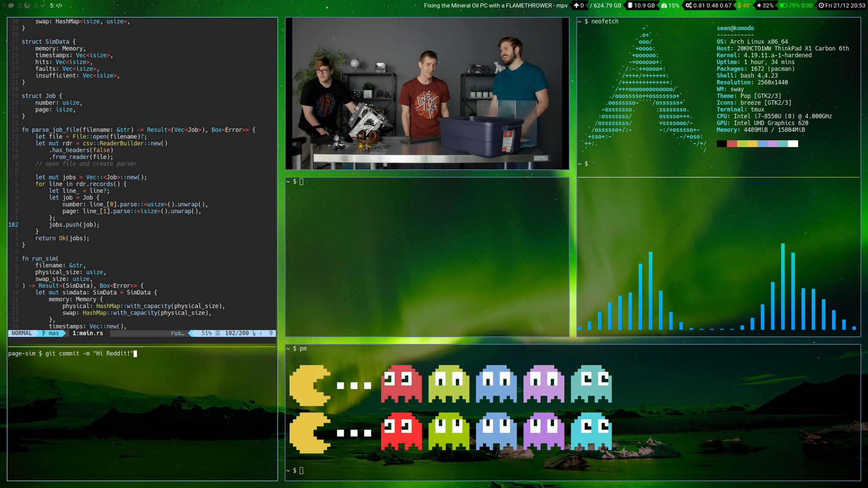868x488 pixels.
Task: Click the 48° temperature thermometer icon
Action: 739,6
